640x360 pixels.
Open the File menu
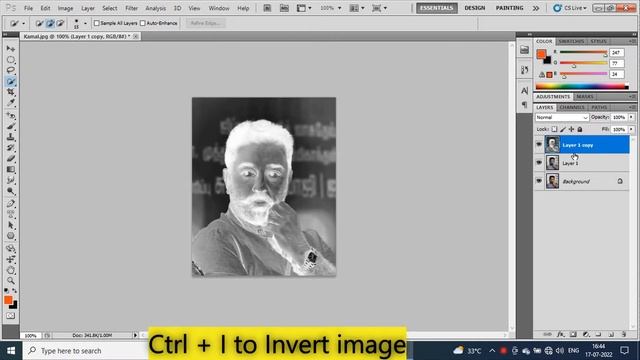click(29, 8)
